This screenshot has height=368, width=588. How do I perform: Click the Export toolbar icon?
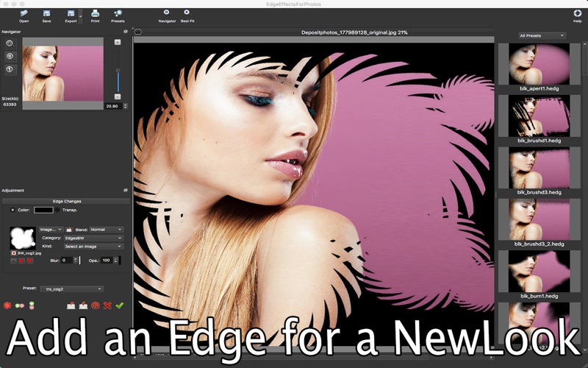click(71, 15)
